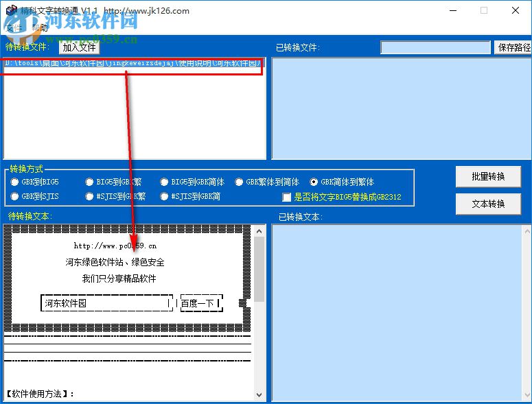Click the converted text scrollbar up arrow
The image size is (532, 404).
point(527,231)
